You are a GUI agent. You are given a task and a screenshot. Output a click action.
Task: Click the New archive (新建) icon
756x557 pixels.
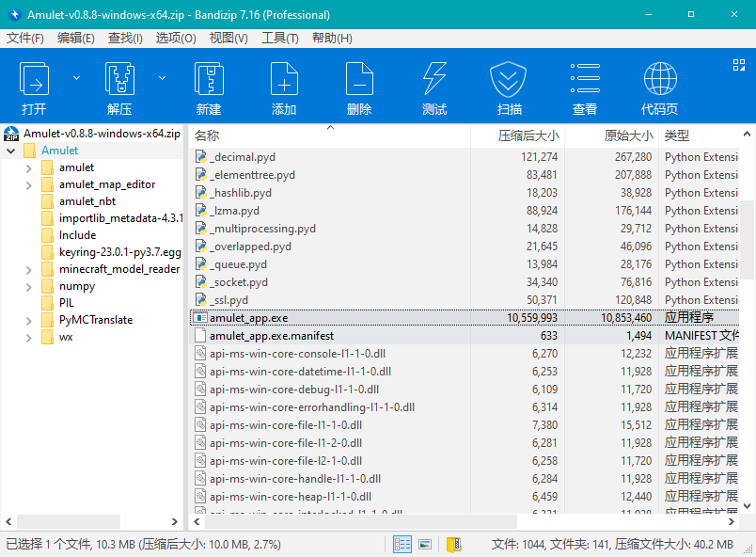209,87
